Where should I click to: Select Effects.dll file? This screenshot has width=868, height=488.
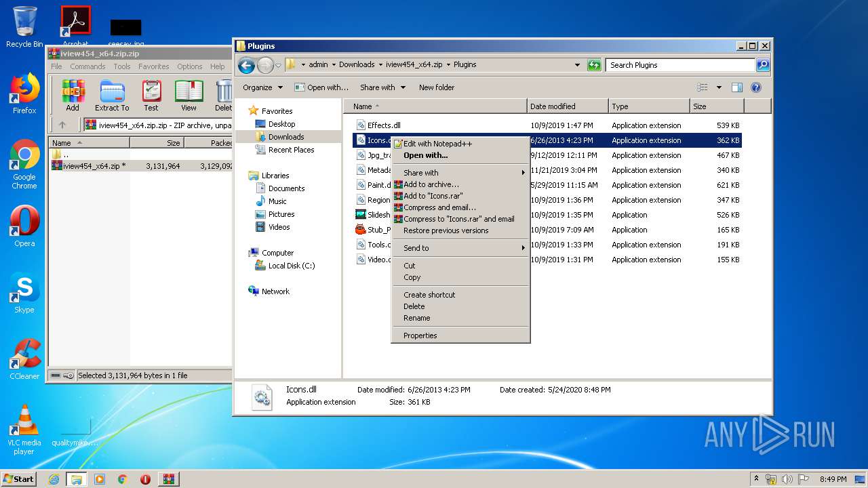(378, 125)
